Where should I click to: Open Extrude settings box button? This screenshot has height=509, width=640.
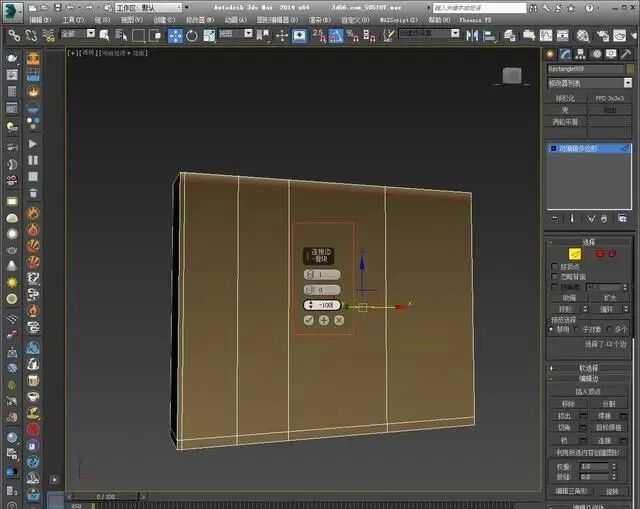[x=583, y=416]
